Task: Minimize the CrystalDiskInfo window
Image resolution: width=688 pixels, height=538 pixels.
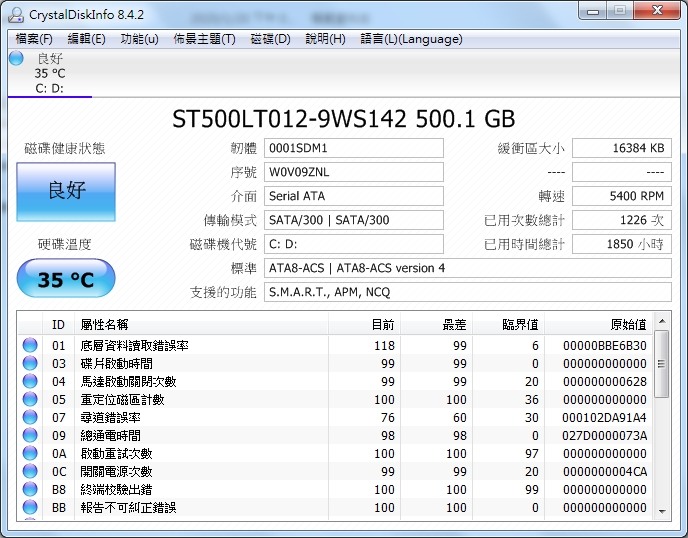Action: point(593,11)
